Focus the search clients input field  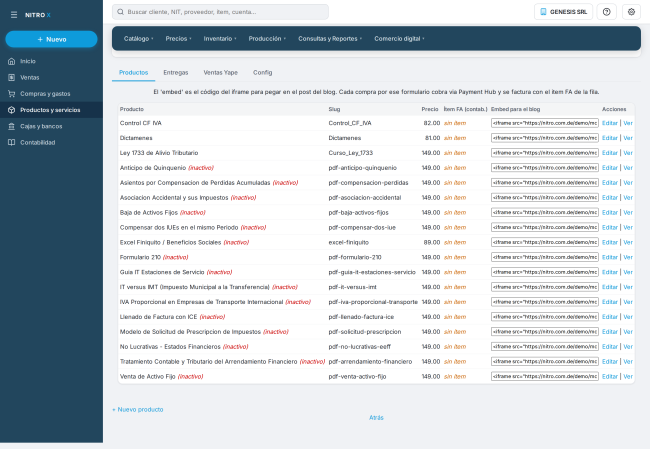coord(220,12)
